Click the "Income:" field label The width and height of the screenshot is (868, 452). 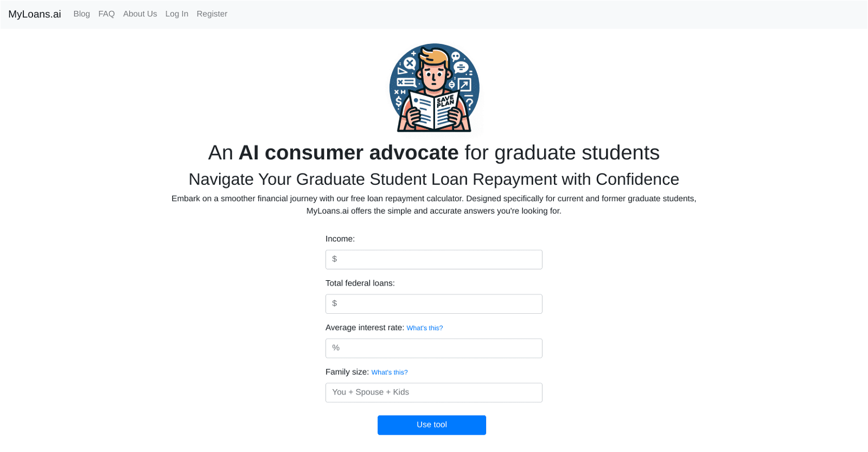(x=340, y=239)
